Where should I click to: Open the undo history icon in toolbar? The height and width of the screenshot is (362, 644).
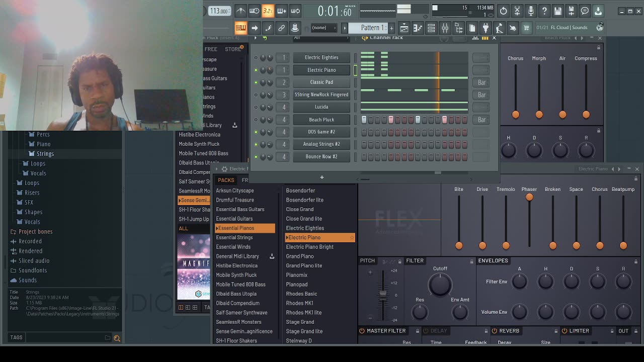coord(504,11)
